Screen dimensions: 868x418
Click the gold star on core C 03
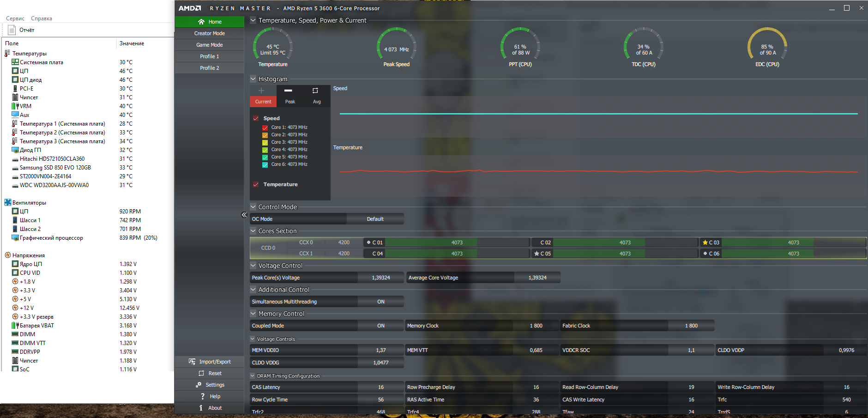tap(705, 242)
